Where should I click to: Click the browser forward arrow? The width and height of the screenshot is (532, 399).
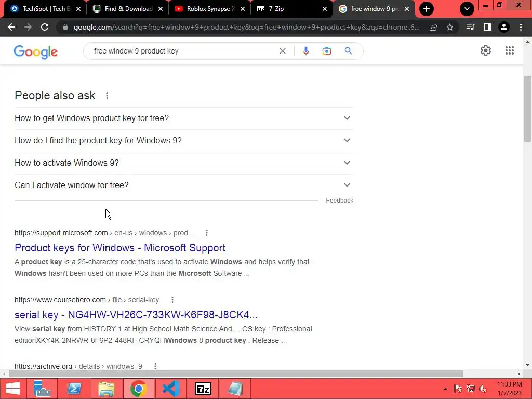coord(28,27)
